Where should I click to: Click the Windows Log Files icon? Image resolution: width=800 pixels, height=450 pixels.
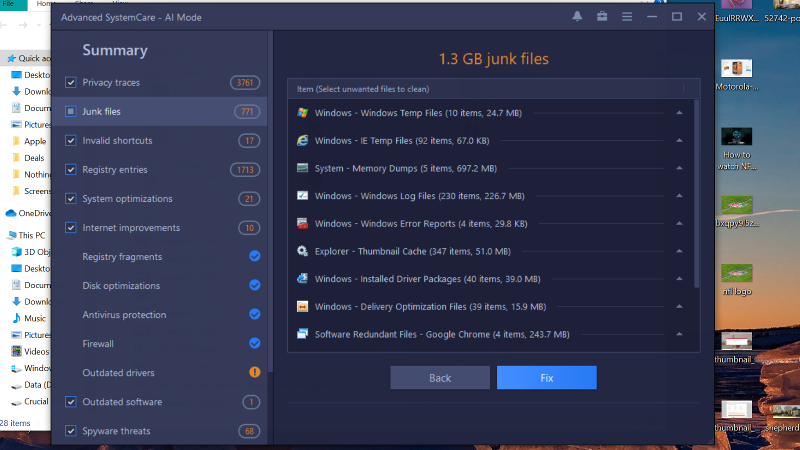pyautogui.click(x=303, y=195)
